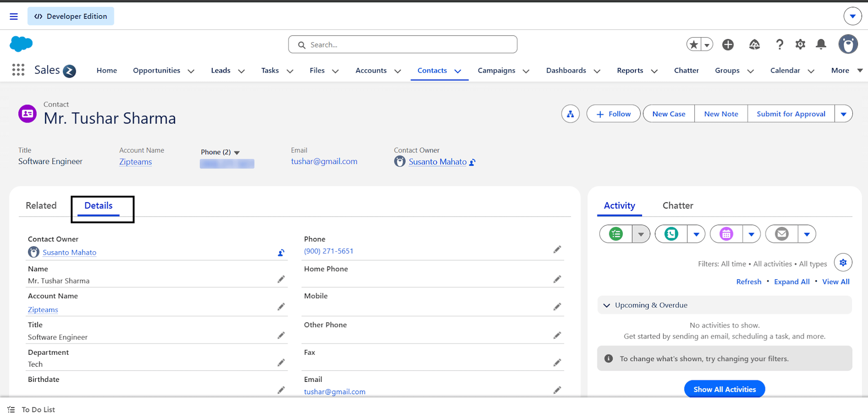Click the Global Actions plus icon
Viewport: 868px width, 419px height.
[x=728, y=45]
